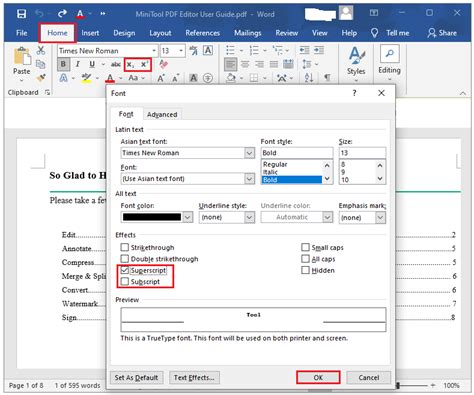Click the black Font color swatch
474x395 pixels.
click(152, 217)
